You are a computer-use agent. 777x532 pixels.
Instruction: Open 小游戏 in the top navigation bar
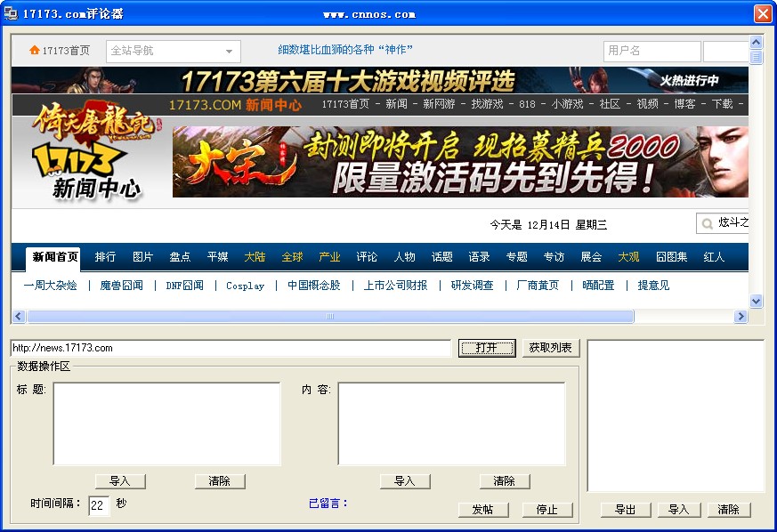[567, 104]
